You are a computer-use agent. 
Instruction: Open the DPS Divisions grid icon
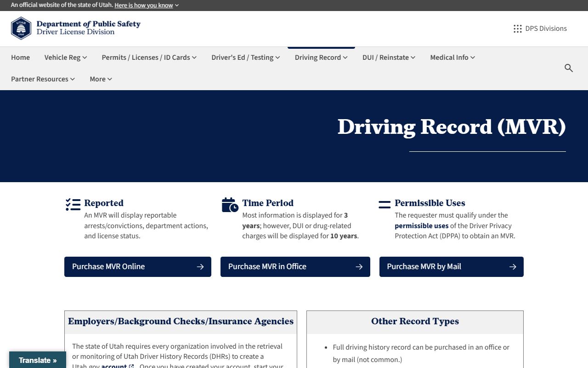(518, 29)
